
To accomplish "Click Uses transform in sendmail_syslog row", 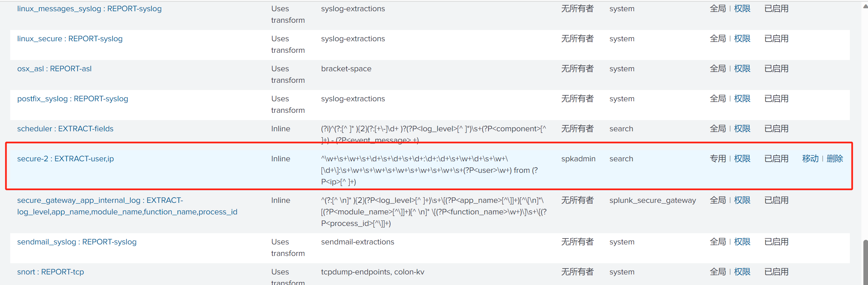I will [288, 248].
